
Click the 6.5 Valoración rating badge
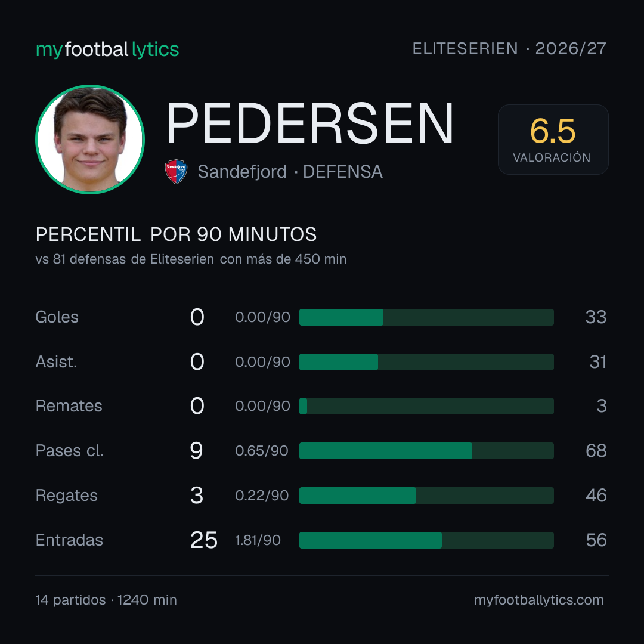click(x=553, y=139)
